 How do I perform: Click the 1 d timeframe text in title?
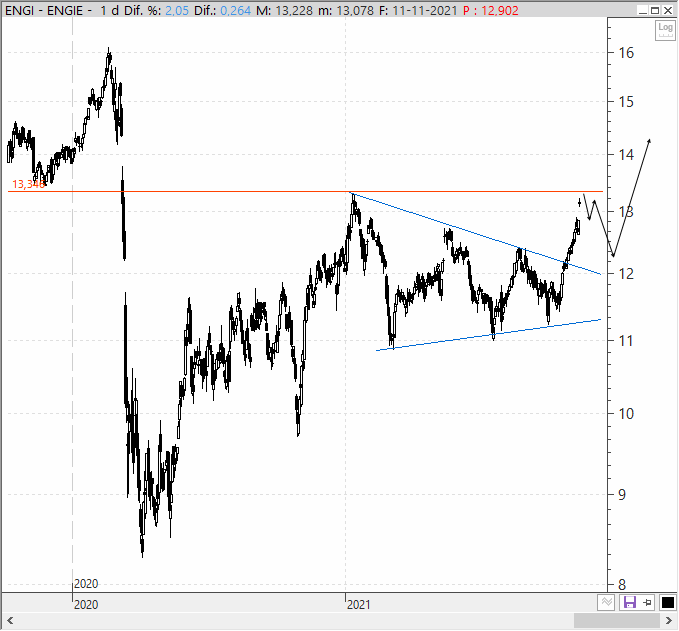pos(109,10)
